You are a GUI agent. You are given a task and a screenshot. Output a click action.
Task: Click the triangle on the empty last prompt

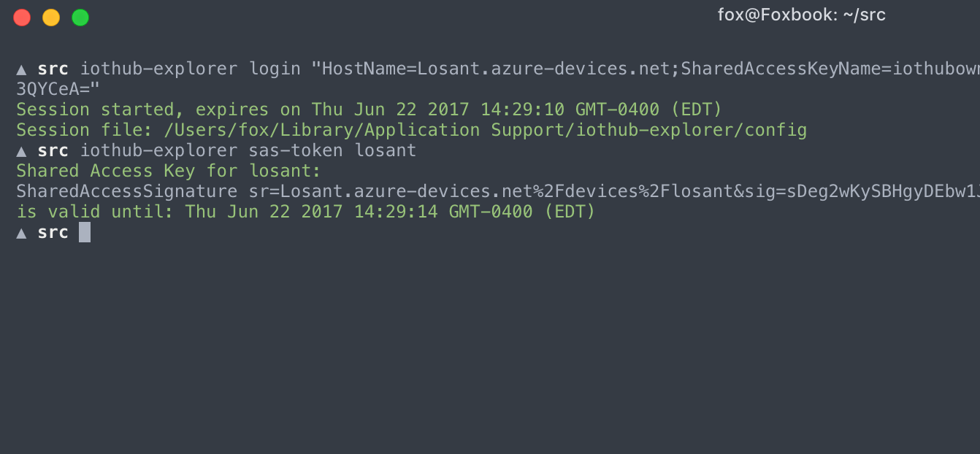point(22,233)
